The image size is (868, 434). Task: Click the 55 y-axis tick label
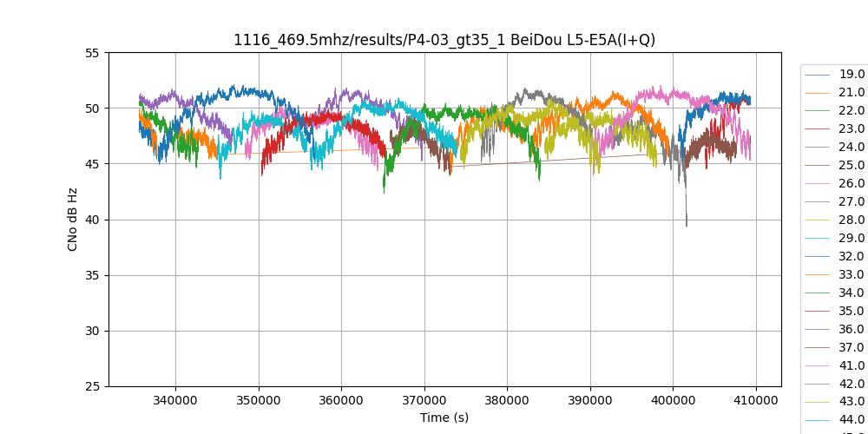pyautogui.click(x=92, y=53)
